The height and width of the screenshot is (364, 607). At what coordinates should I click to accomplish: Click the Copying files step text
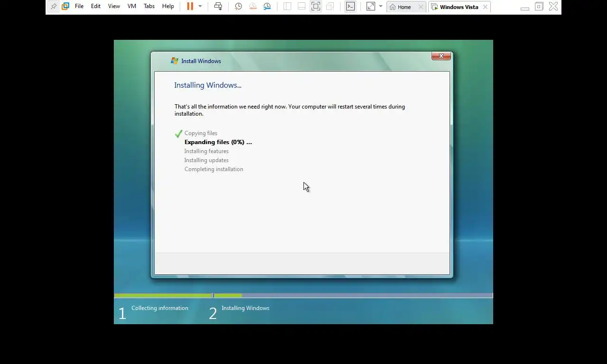coord(201,133)
